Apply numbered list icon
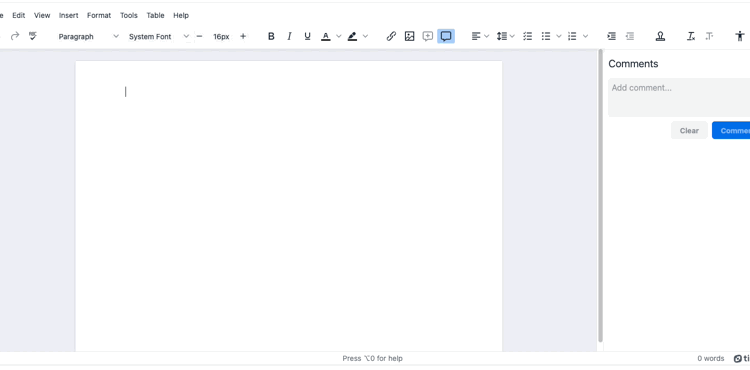The image size is (750, 370). point(572,36)
